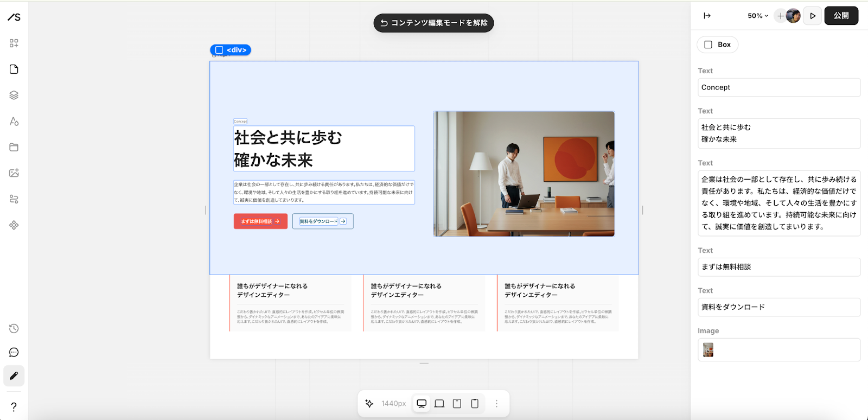Select the Box element chip
Screen dimensions: 868x420
point(717,44)
